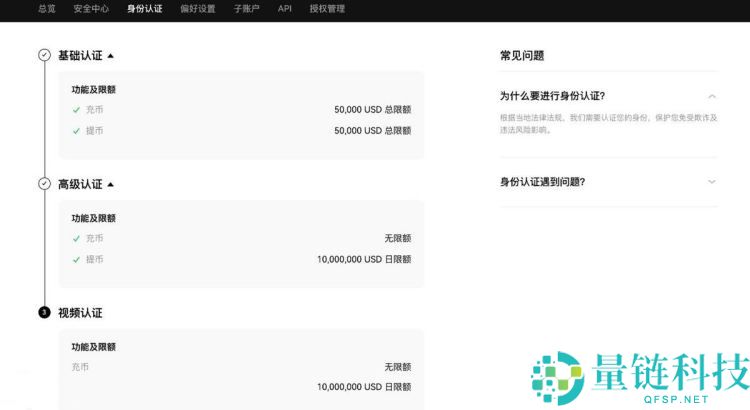This screenshot has width=750, height=410.
Task: Click green check beside 提币 in 高级认证
Action: (76, 260)
